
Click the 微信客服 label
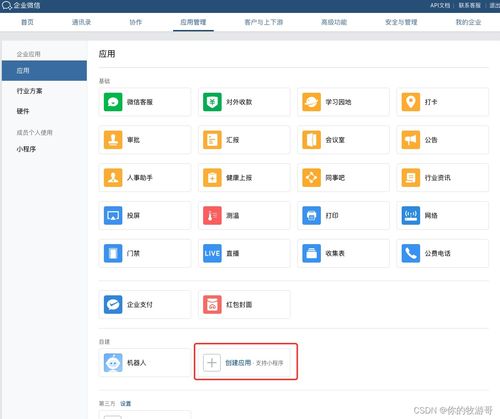point(140,102)
